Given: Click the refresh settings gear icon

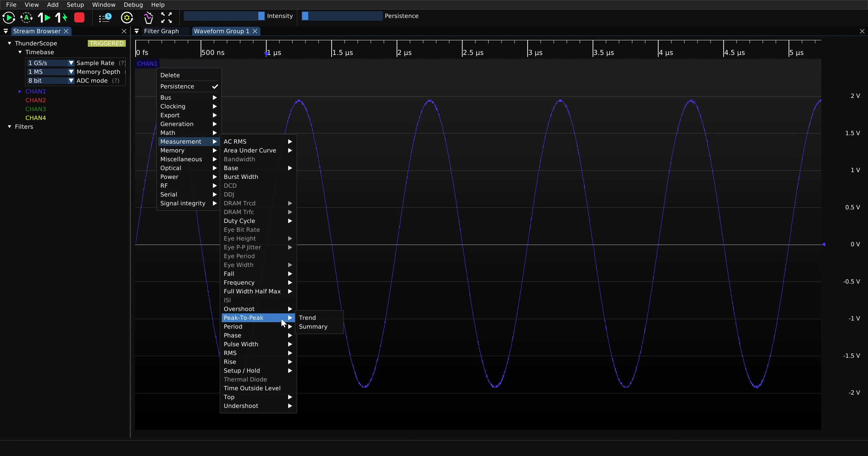Looking at the screenshot, I should click(127, 18).
